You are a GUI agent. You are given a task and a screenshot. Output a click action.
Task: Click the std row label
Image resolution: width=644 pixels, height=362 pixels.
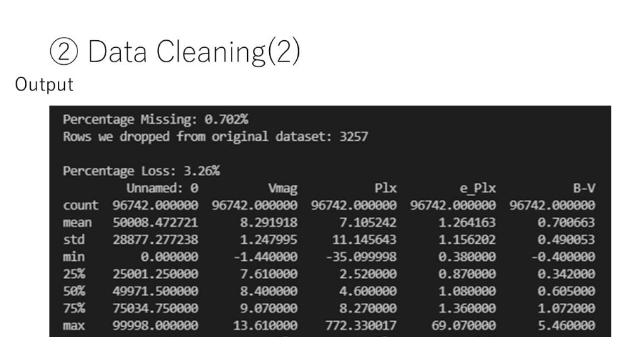click(x=74, y=239)
